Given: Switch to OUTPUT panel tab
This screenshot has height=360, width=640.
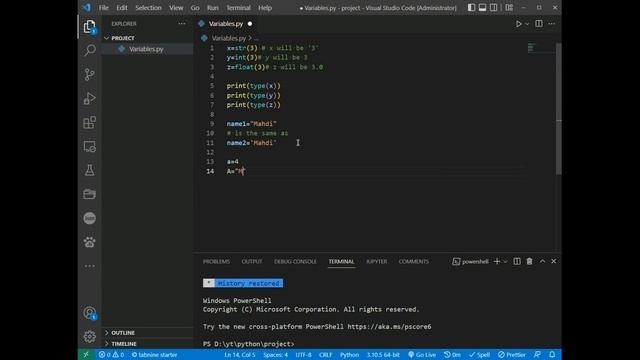Looking at the screenshot, I should [252, 262].
